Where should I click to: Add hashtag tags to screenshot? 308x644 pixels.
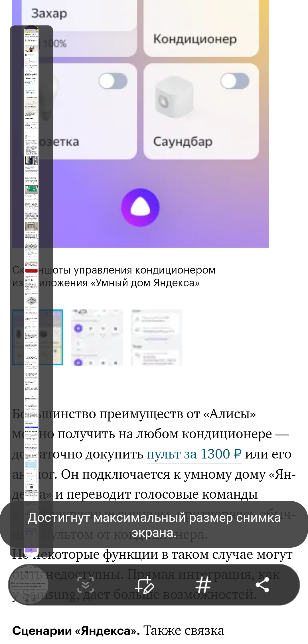(x=203, y=585)
